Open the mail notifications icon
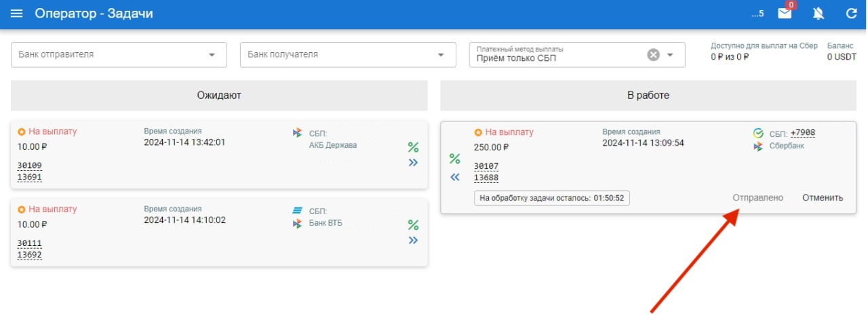Image resolution: width=868 pixels, height=330 pixels. (785, 14)
